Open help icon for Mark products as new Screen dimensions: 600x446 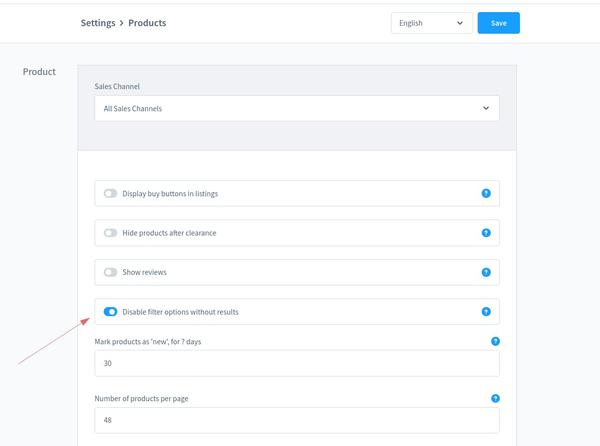pos(495,341)
